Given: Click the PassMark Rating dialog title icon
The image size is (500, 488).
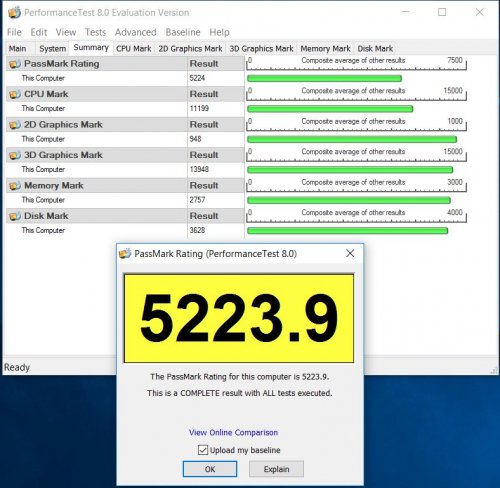Looking at the screenshot, I should (125, 254).
